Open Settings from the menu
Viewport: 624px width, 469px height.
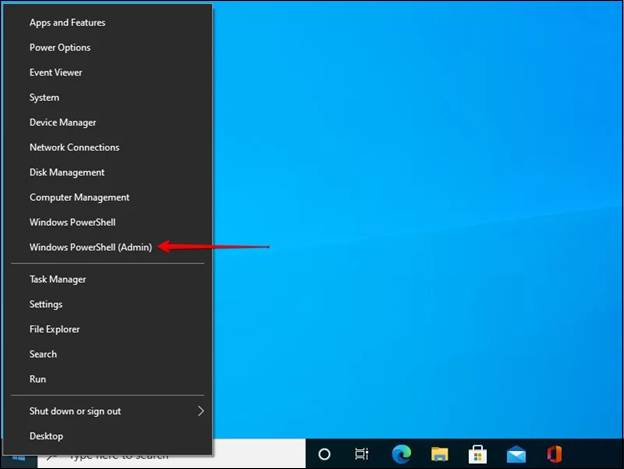107,304
